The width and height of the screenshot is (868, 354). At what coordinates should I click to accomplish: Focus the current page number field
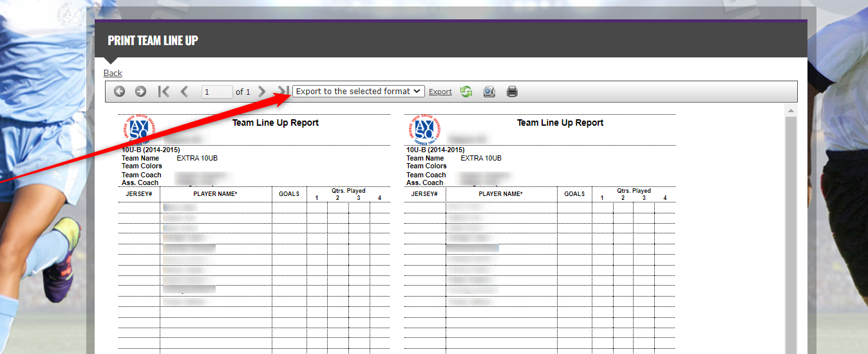[216, 92]
